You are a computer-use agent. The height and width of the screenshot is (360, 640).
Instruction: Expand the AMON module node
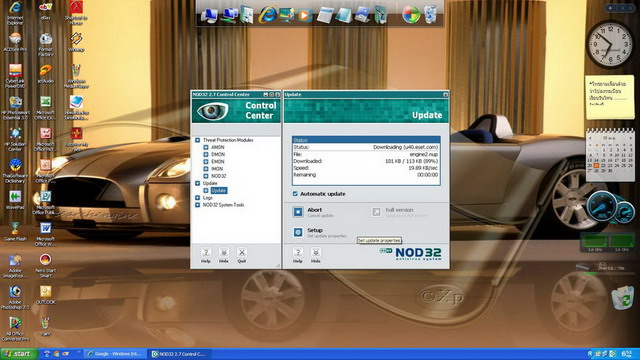[206, 147]
